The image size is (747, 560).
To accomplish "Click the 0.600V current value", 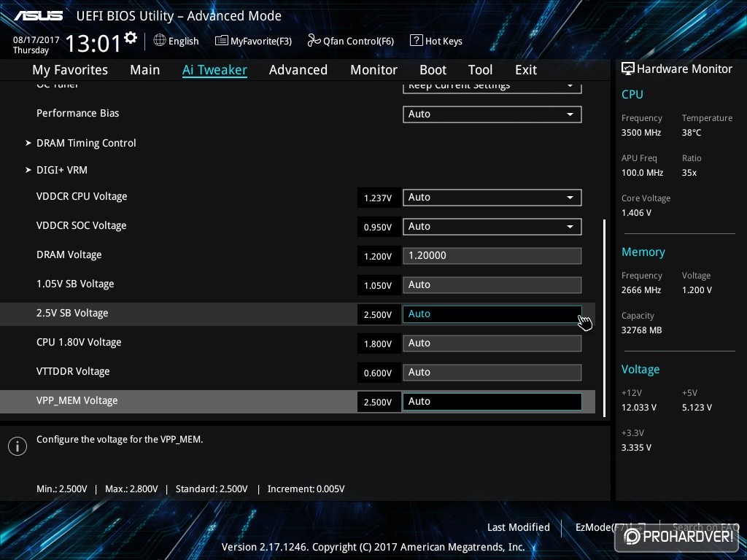I will [x=378, y=373].
